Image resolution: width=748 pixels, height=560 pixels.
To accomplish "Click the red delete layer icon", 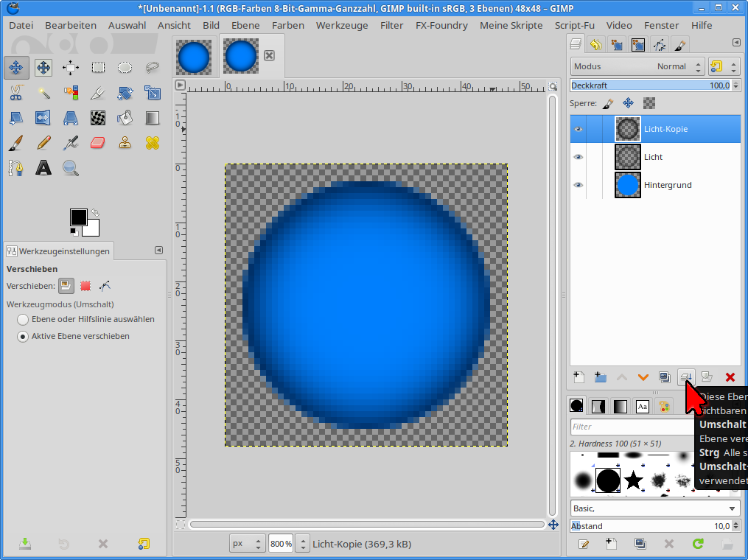I will pos(730,377).
